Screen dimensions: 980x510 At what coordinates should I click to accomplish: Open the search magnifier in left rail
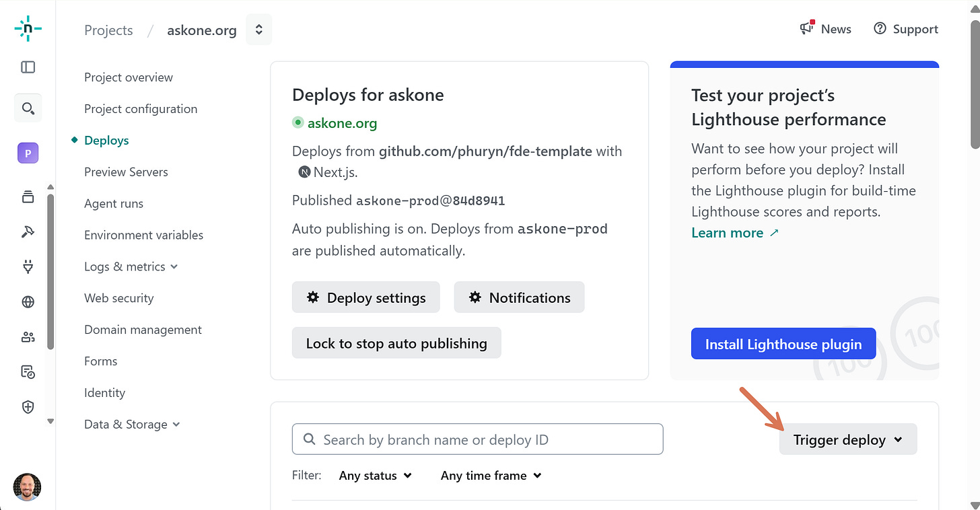[x=28, y=108]
